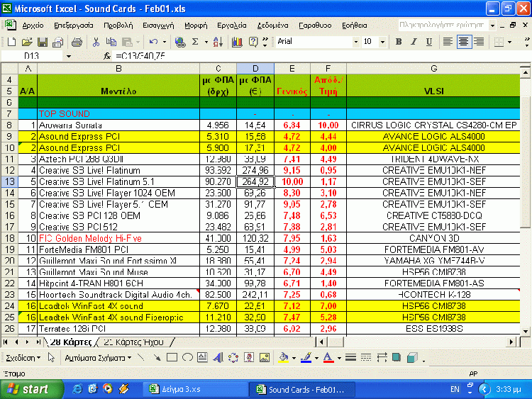The width and height of the screenshot is (532, 399).
Task: Insert WordArt from Drawing toolbar
Action: pyautogui.click(x=218, y=357)
